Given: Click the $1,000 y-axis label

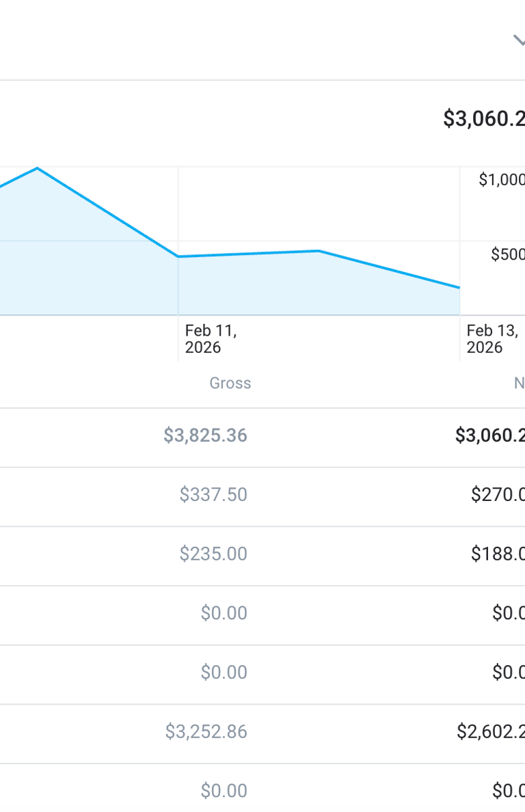Looking at the screenshot, I should coord(502,180).
